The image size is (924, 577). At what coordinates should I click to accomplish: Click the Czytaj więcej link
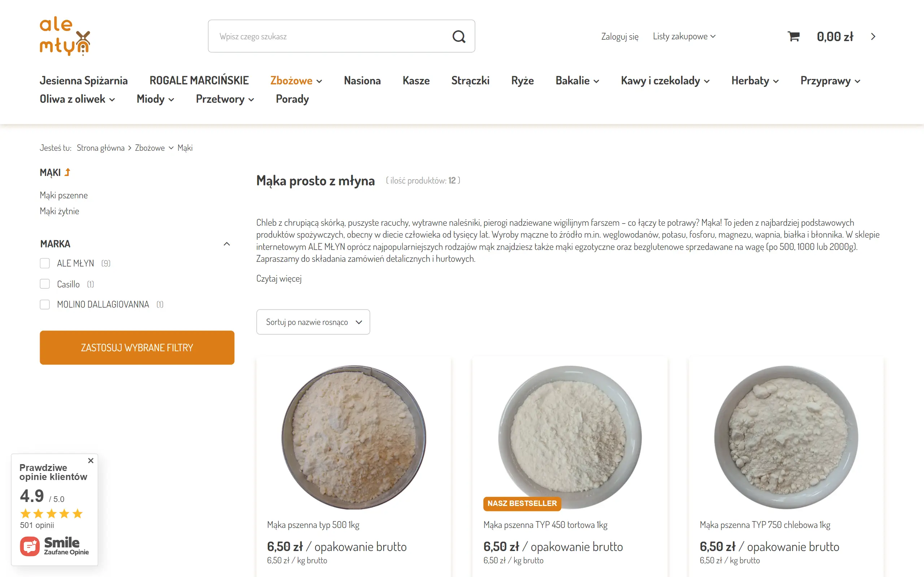(279, 278)
